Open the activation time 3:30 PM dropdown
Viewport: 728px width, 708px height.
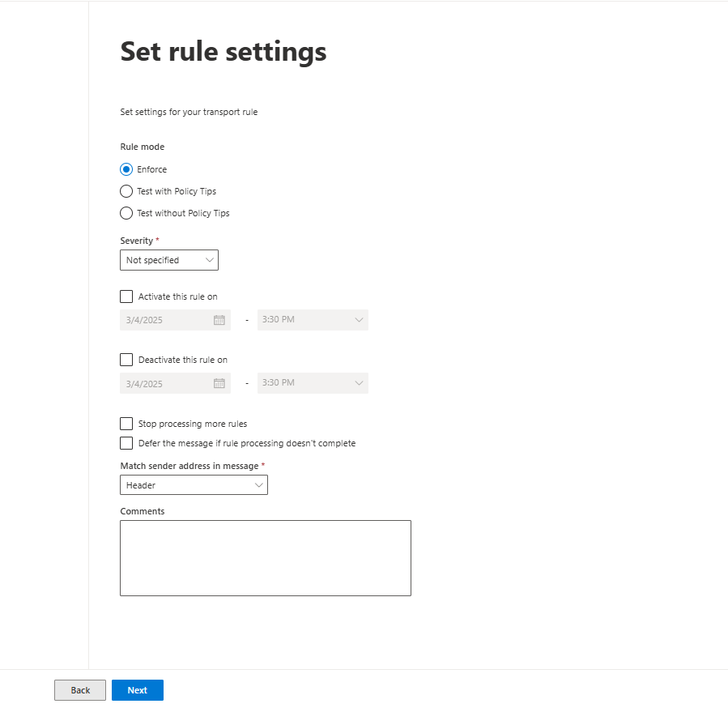point(313,320)
